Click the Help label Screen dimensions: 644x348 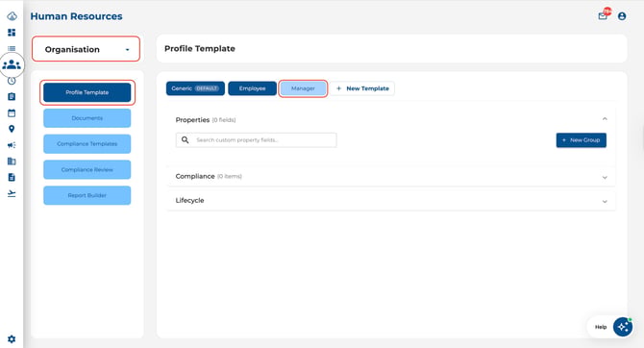click(601, 327)
